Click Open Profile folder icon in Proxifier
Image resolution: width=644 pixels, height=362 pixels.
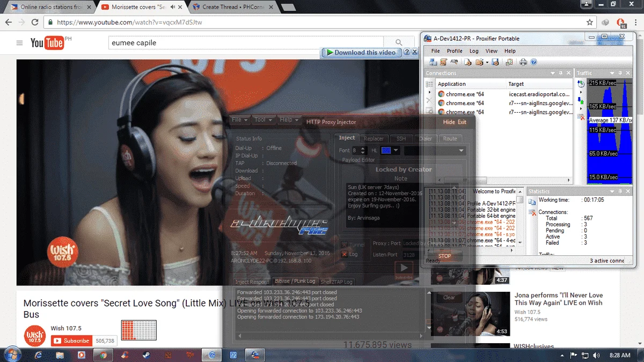point(479,62)
